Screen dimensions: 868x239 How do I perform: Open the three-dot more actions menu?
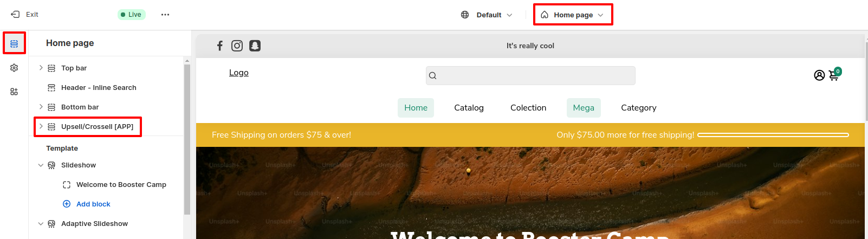(x=165, y=15)
